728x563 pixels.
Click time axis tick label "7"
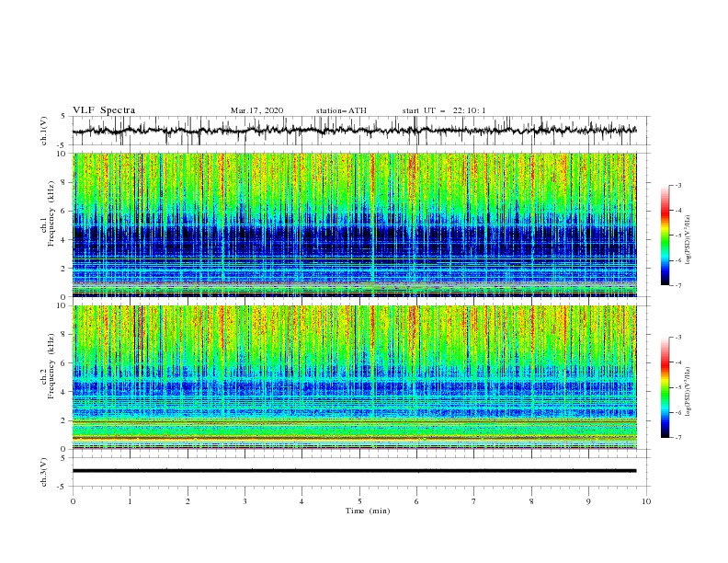(x=474, y=501)
